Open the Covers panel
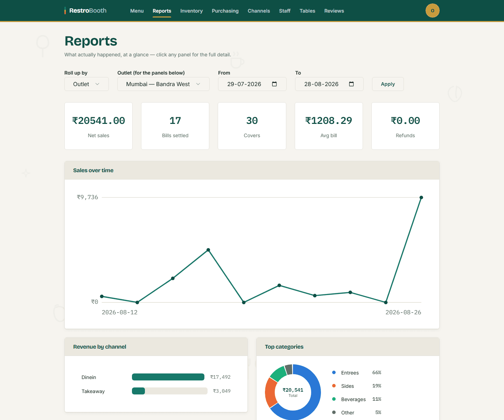 click(252, 126)
